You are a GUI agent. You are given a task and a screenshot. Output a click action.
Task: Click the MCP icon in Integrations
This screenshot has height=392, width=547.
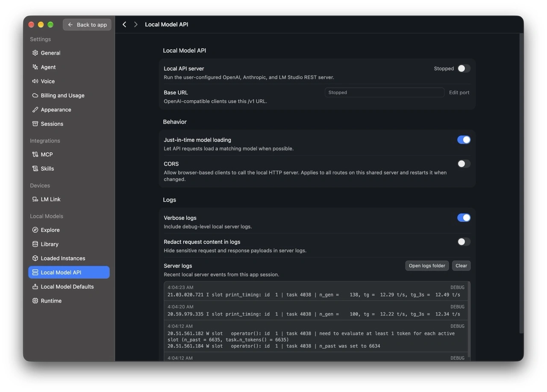(x=35, y=154)
